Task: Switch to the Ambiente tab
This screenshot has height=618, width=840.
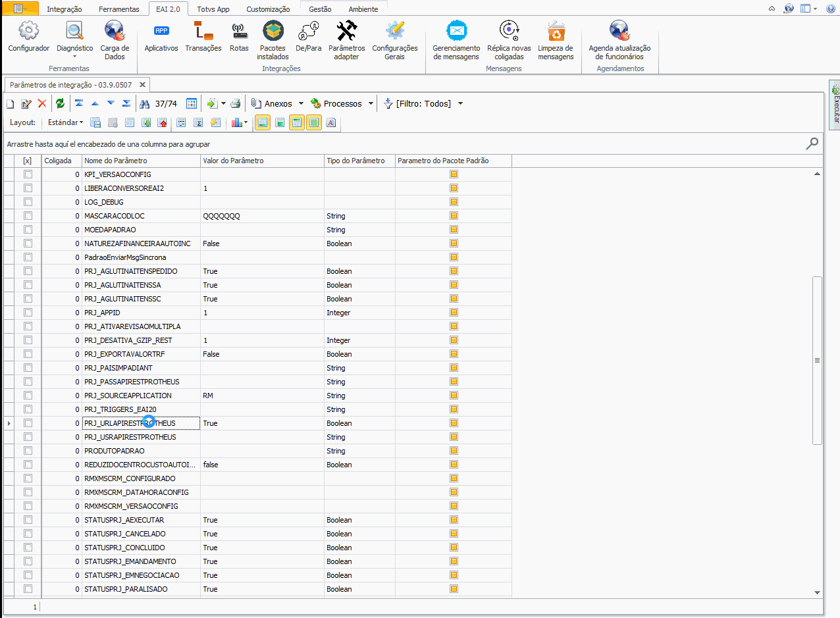Action: (363, 9)
